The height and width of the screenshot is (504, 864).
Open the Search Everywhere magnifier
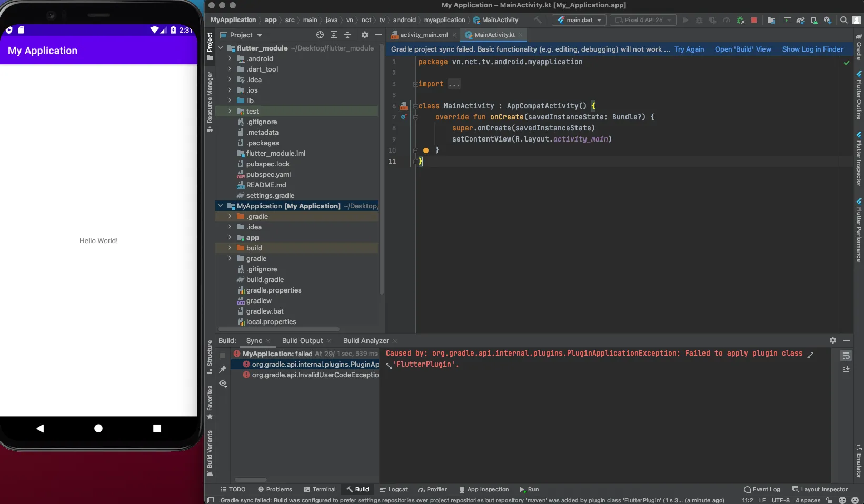click(843, 20)
